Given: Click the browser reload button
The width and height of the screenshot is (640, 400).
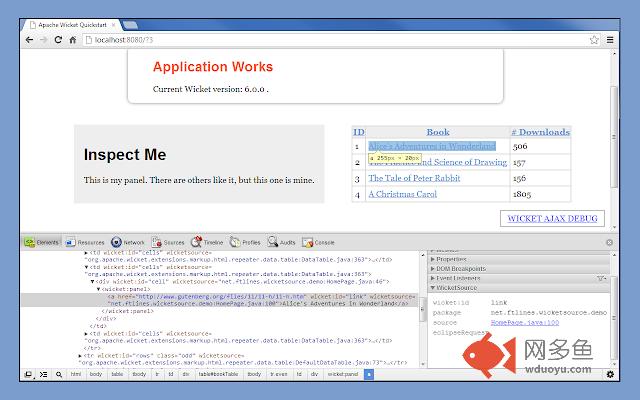Looking at the screenshot, I should click(x=58, y=39).
